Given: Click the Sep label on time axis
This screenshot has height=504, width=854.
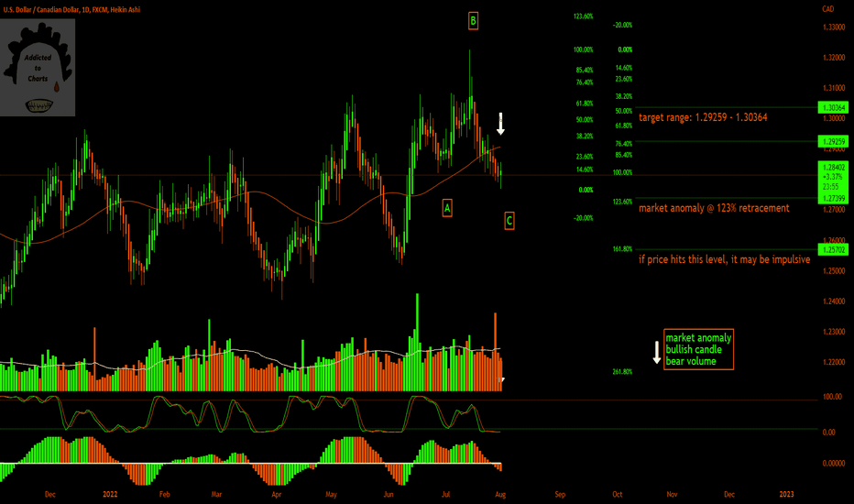Looking at the screenshot, I should pos(560,494).
